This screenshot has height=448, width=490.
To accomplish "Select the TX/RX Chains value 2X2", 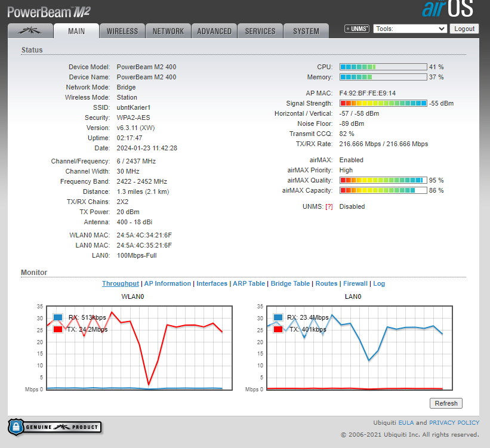I will [122, 202].
